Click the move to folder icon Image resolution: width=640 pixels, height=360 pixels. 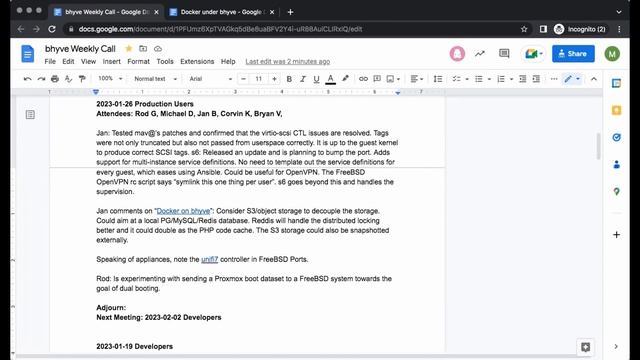pyautogui.click(x=143, y=49)
